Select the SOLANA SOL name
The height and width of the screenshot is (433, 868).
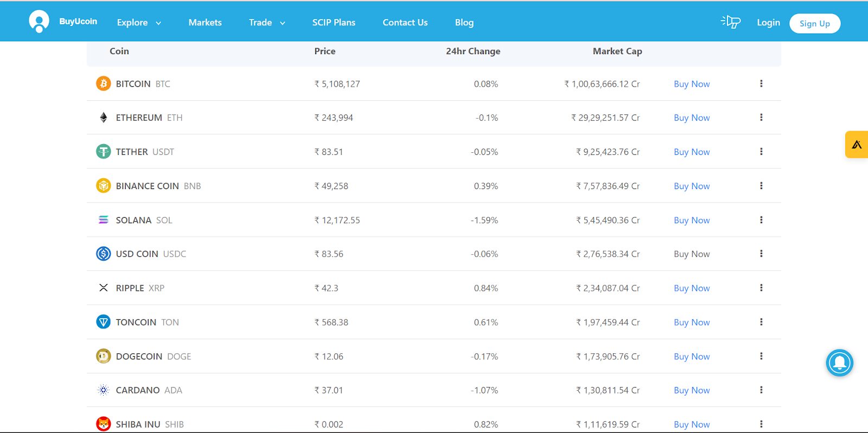[144, 220]
